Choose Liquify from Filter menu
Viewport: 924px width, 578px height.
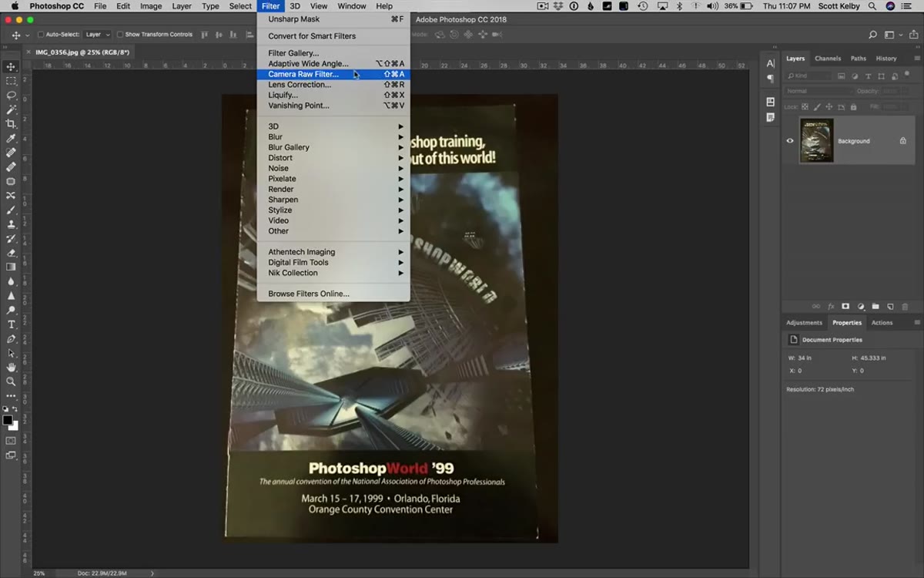(333, 95)
